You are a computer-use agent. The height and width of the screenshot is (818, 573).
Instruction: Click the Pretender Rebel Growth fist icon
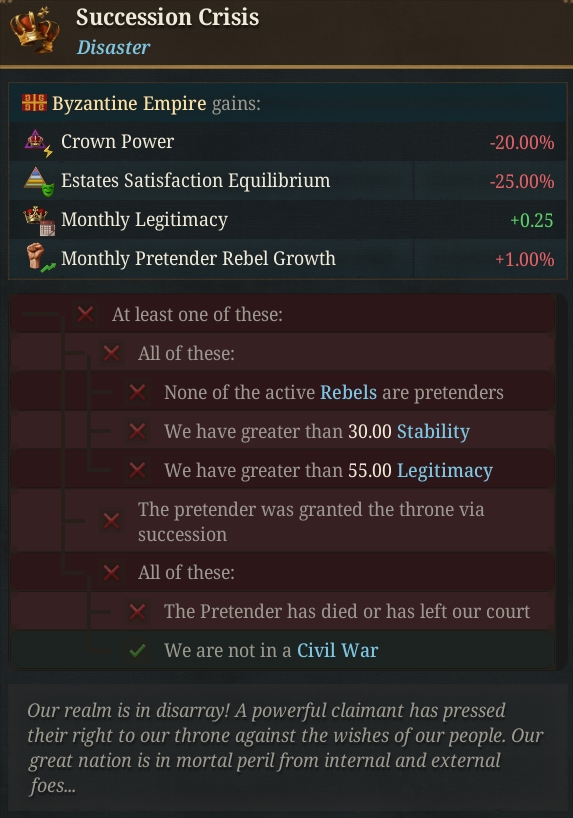(40, 259)
